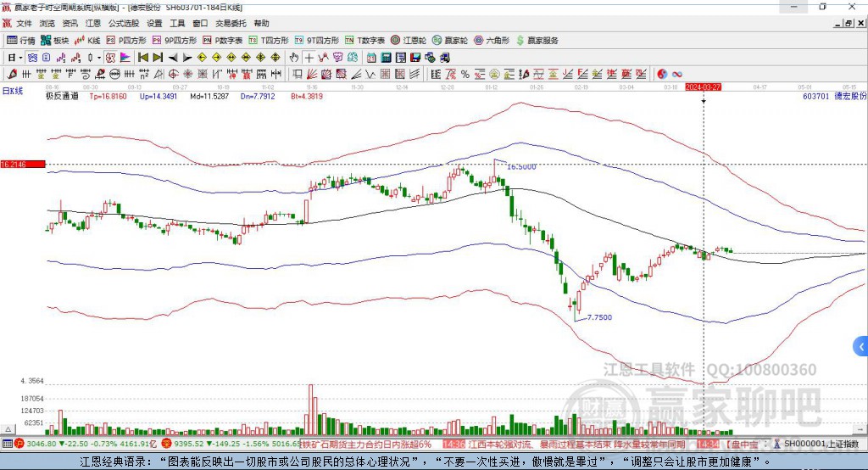Viewport: 868px width, 470px height.
Task: Click the 7.7500 low price label
Action: click(599, 317)
